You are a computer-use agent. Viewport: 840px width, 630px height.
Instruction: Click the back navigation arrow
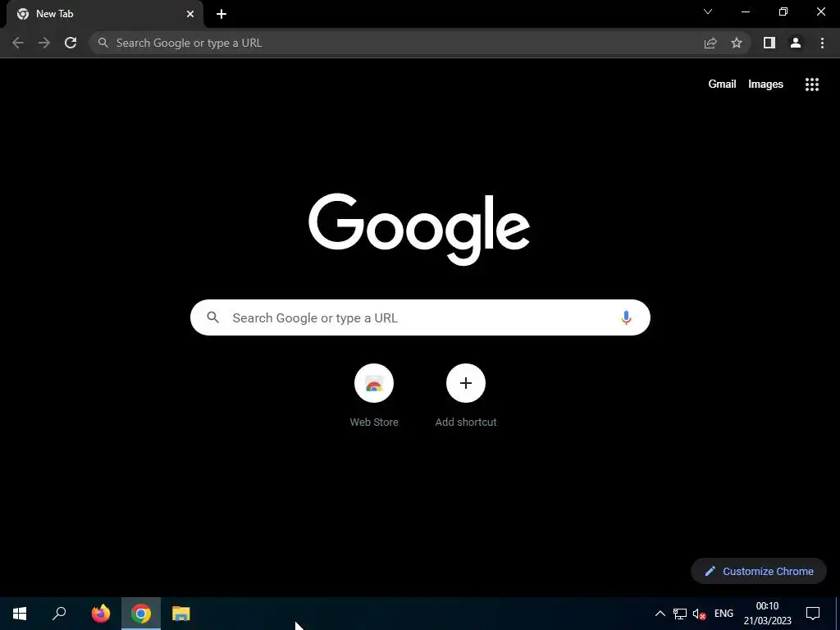tap(18, 43)
